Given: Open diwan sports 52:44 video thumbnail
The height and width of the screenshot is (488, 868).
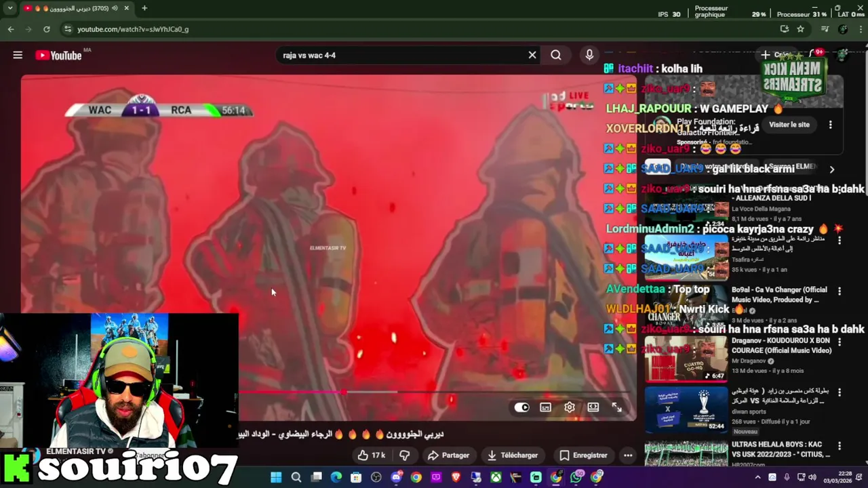Looking at the screenshot, I should [x=686, y=409].
